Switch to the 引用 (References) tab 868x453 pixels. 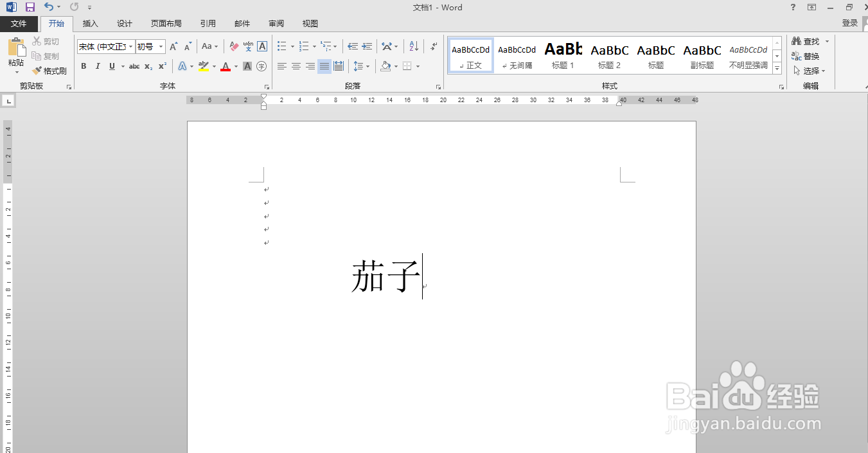(x=208, y=24)
